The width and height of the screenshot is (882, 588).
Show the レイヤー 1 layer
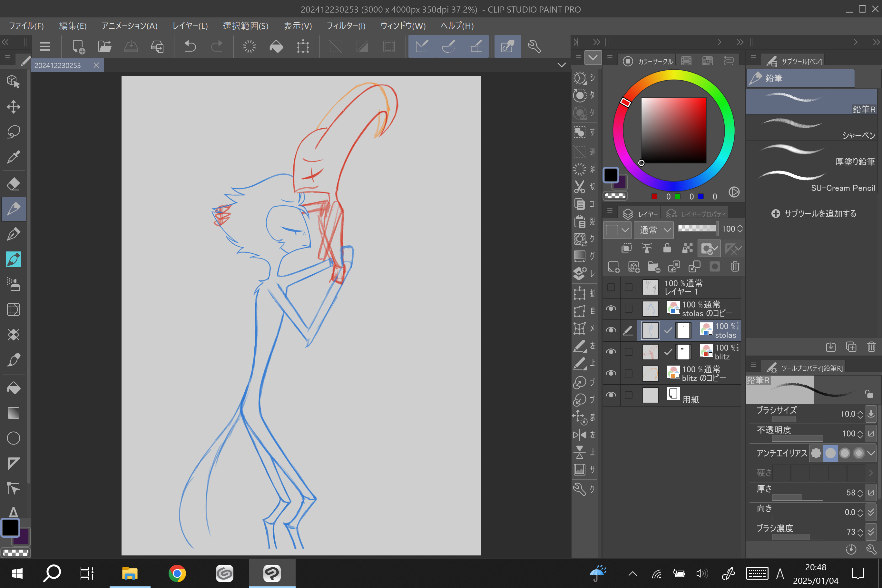pos(611,287)
